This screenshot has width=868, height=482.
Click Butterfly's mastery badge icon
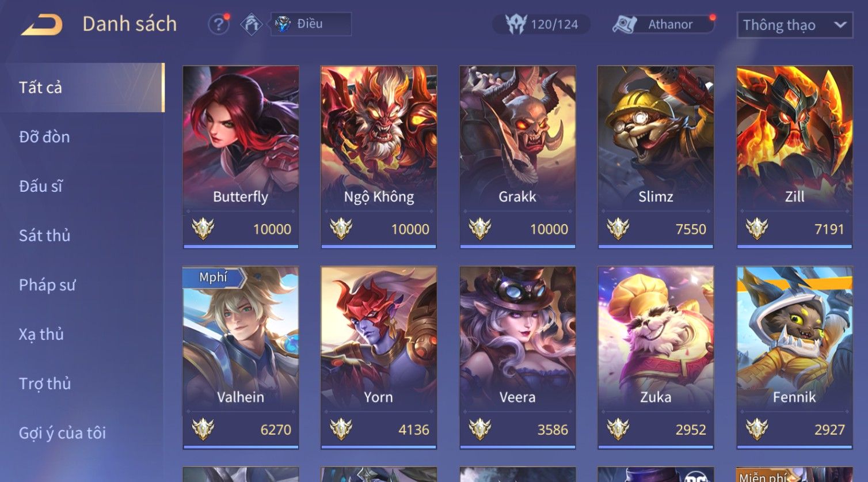[x=203, y=229]
